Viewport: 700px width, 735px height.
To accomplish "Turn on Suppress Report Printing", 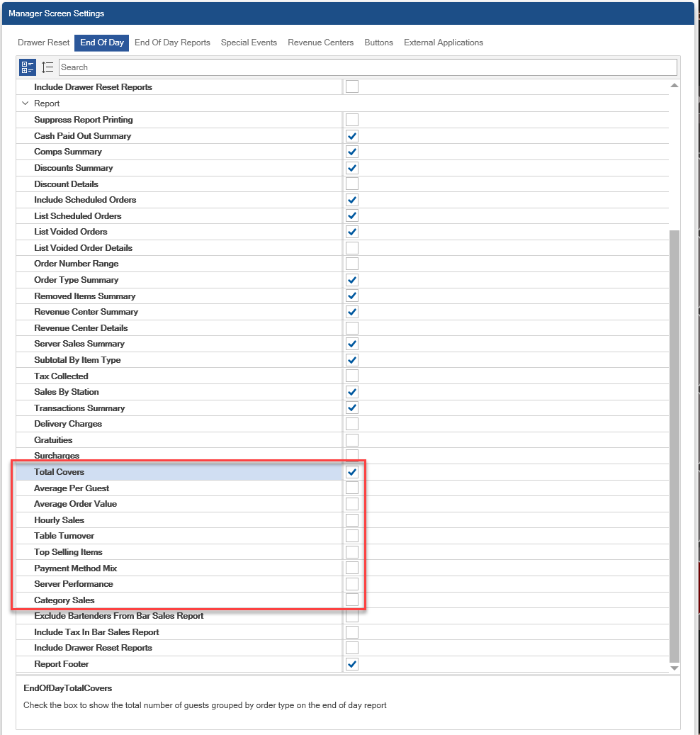I will pyautogui.click(x=352, y=120).
